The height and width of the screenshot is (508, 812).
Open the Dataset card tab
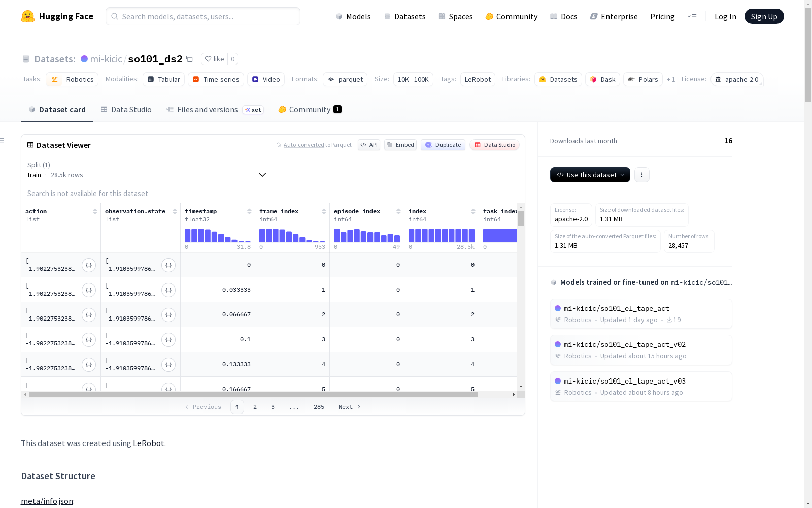(57, 110)
